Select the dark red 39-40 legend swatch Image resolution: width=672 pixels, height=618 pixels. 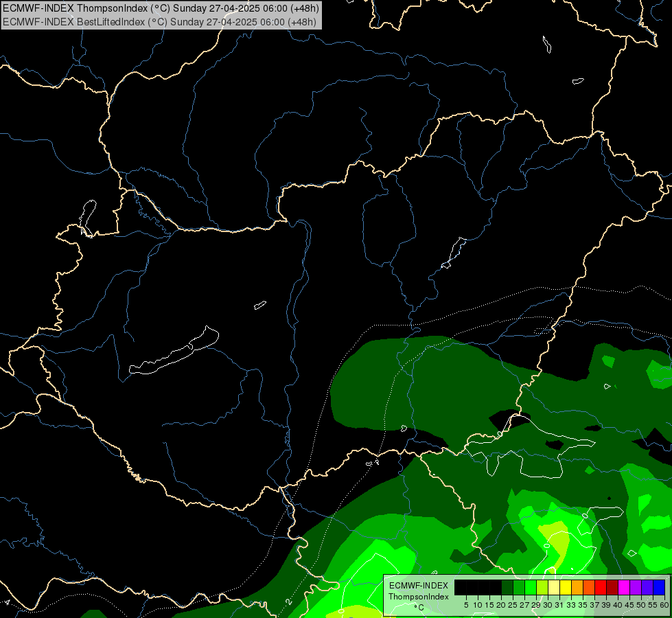click(612, 587)
